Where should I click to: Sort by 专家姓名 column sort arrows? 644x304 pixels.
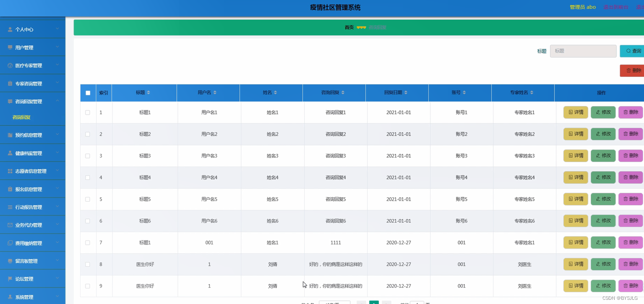pyautogui.click(x=532, y=92)
